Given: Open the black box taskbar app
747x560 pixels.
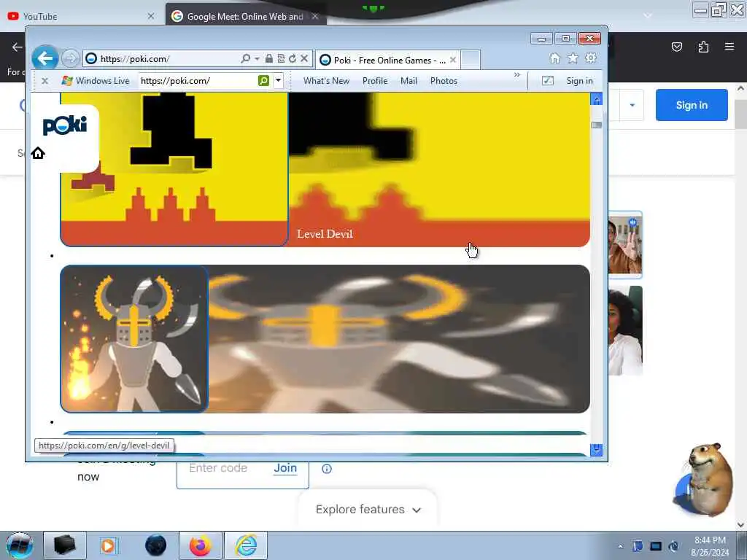Looking at the screenshot, I should coord(65,545).
